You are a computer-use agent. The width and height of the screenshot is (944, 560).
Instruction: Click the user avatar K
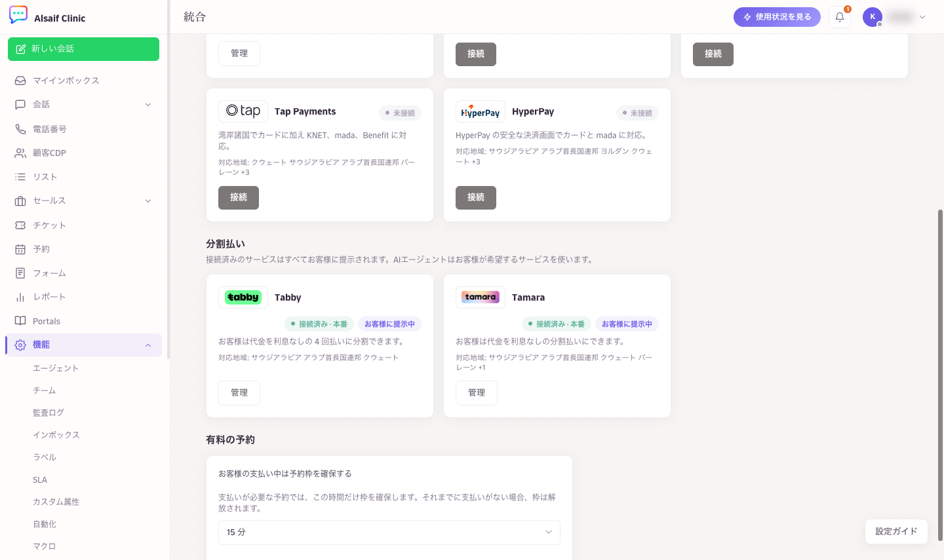(x=873, y=17)
